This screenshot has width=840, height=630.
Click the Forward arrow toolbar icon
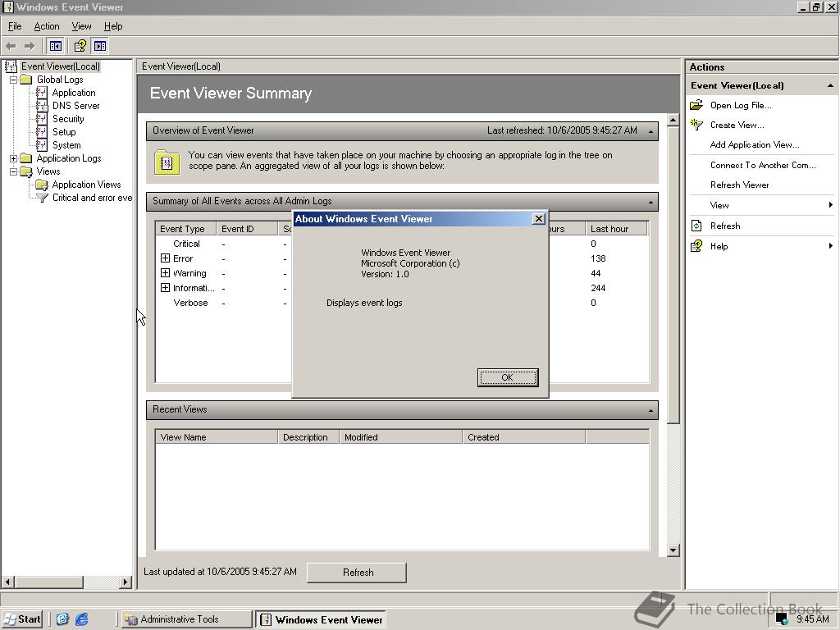(30, 46)
